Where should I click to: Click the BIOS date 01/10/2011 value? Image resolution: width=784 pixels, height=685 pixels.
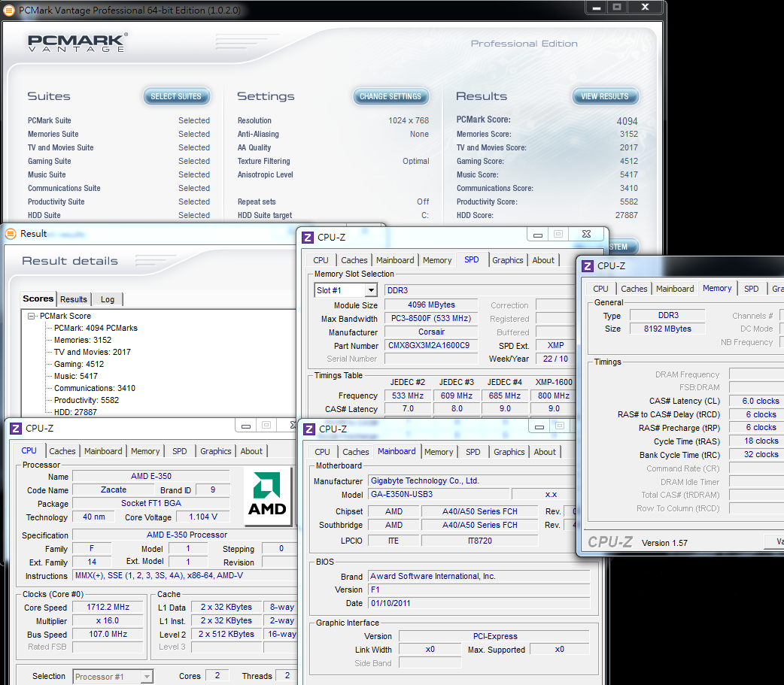click(479, 603)
